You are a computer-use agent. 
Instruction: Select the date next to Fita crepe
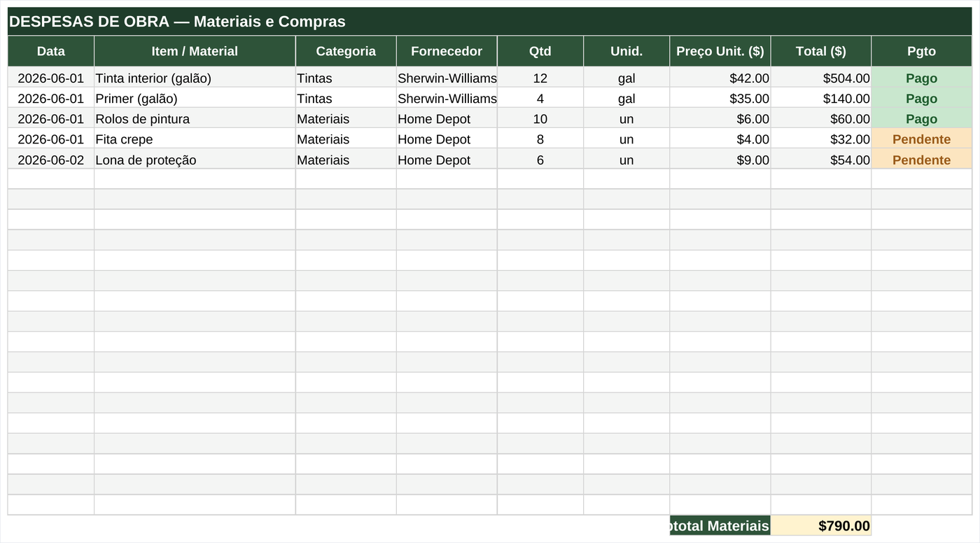[51, 139]
